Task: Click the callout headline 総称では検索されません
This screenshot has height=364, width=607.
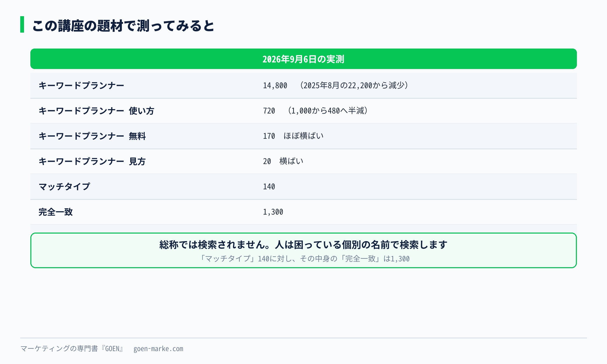Action: coord(214,245)
